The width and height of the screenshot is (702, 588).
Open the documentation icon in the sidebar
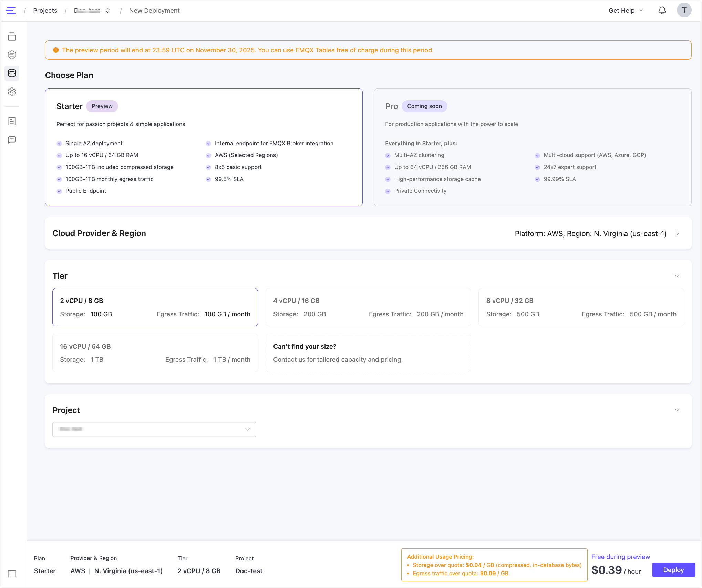click(12, 121)
